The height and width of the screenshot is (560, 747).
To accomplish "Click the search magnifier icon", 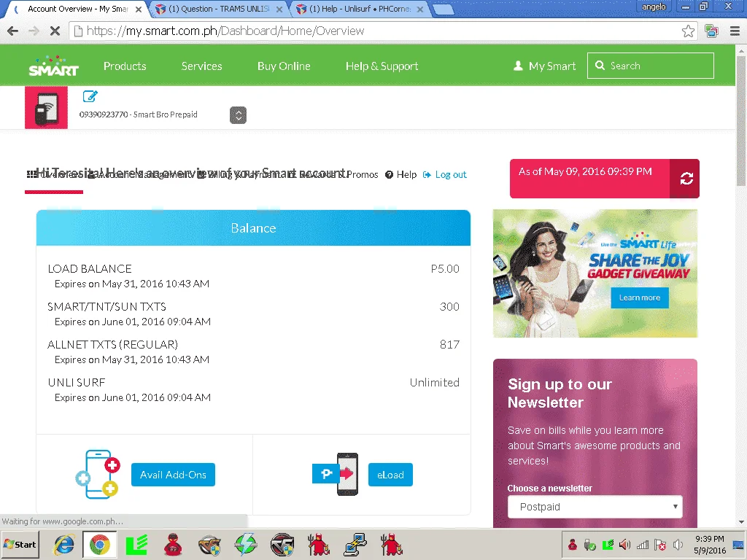I will 600,65.
